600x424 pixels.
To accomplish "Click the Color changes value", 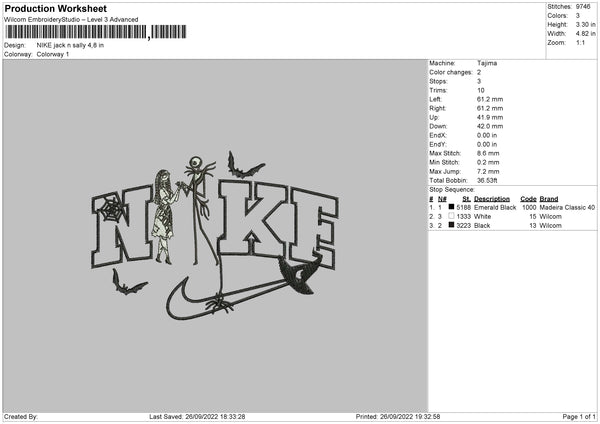I will click(x=479, y=72).
